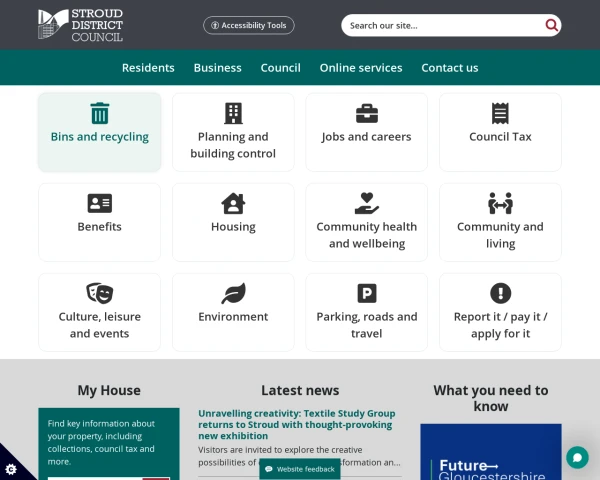Go to Environment text link
The width and height of the screenshot is (600, 480).
(233, 317)
